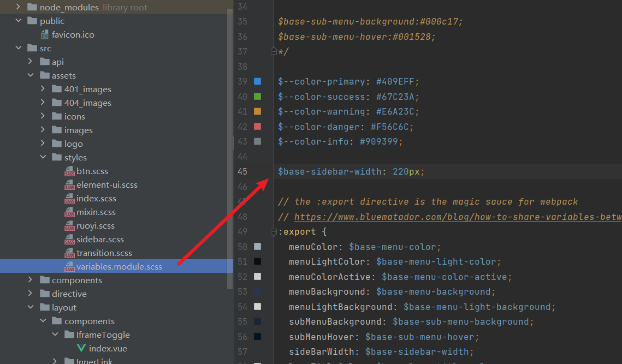Expand the 401_images folder
Viewport: 622px width, 364px height.
pos(43,88)
